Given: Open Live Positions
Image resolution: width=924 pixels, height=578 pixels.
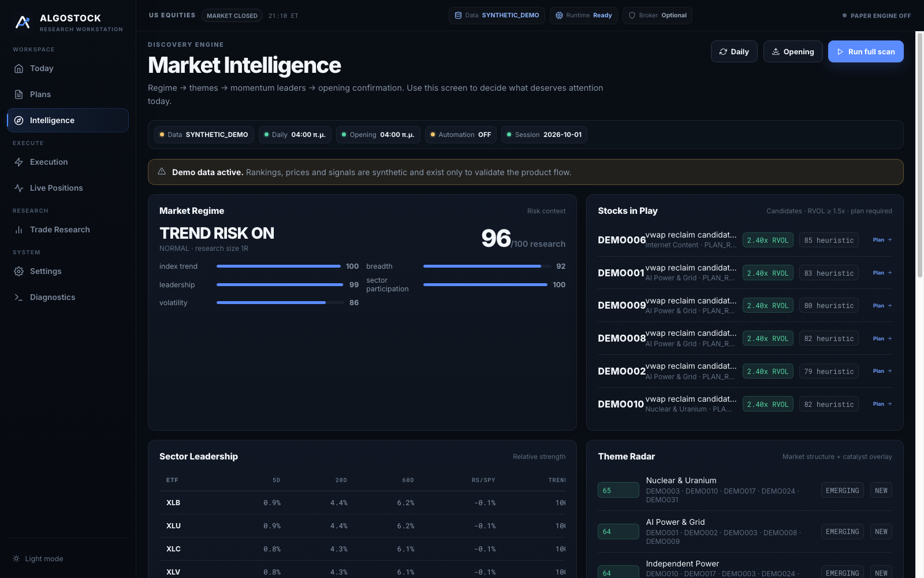Looking at the screenshot, I should [x=68, y=188].
